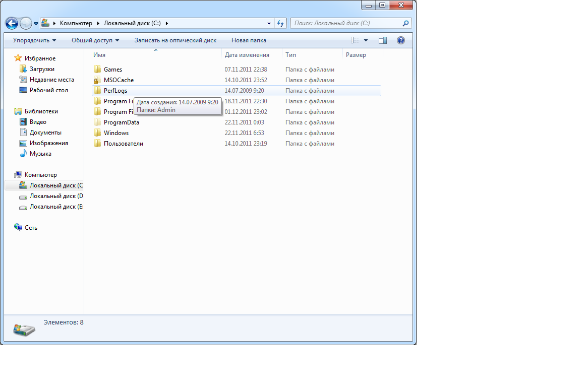586x392 pixels.
Task: Click date 22.11.2011 6:53 cell
Action: pos(244,133)
